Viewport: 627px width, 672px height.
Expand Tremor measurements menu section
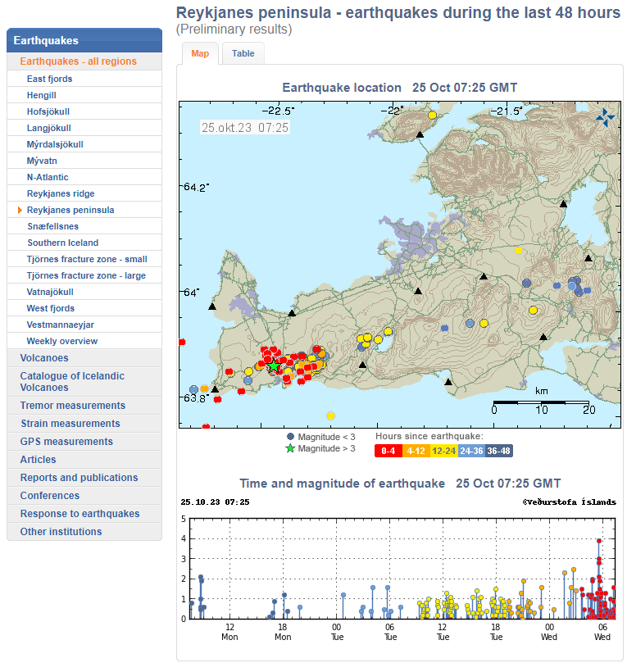click(72, 406)
